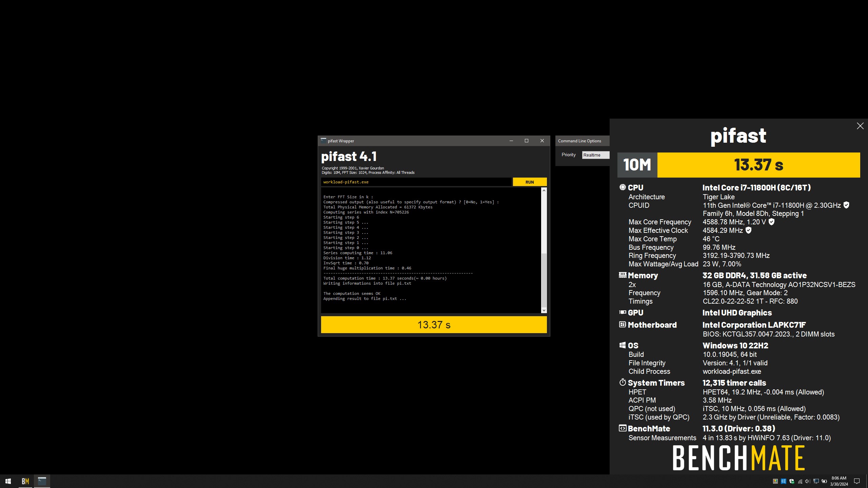The image size is (868, 488).
Task: Click the large 13.37 s score banner
Action: [758, 165]
